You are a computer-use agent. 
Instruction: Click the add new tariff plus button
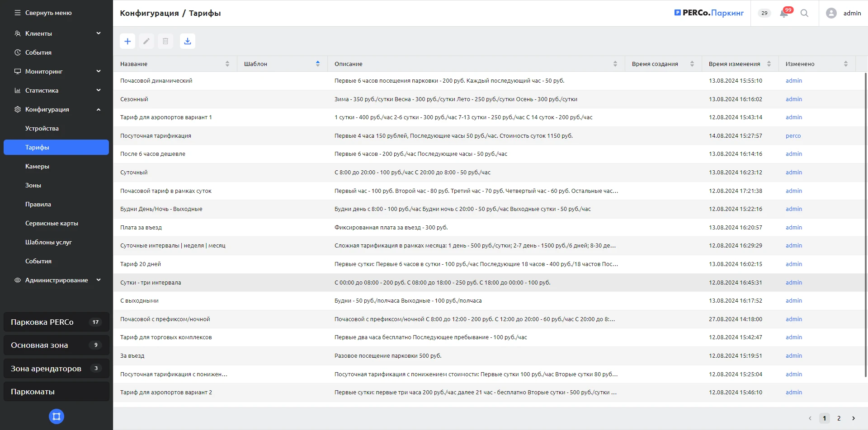point(127,41)
